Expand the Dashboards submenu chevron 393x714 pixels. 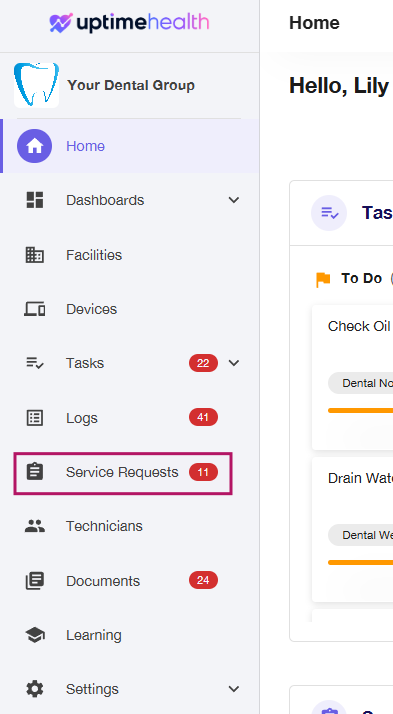(234, 200)
